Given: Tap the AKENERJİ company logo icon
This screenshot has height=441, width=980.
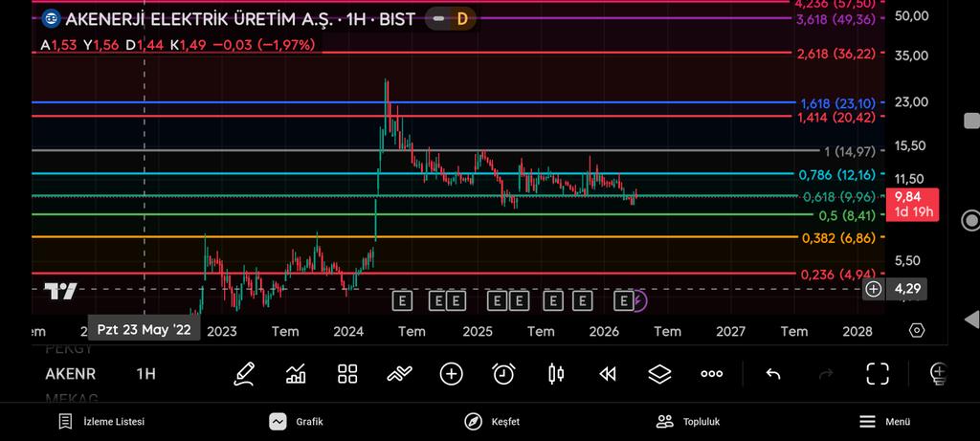Looking at the screenshot, I should (51, 19).
